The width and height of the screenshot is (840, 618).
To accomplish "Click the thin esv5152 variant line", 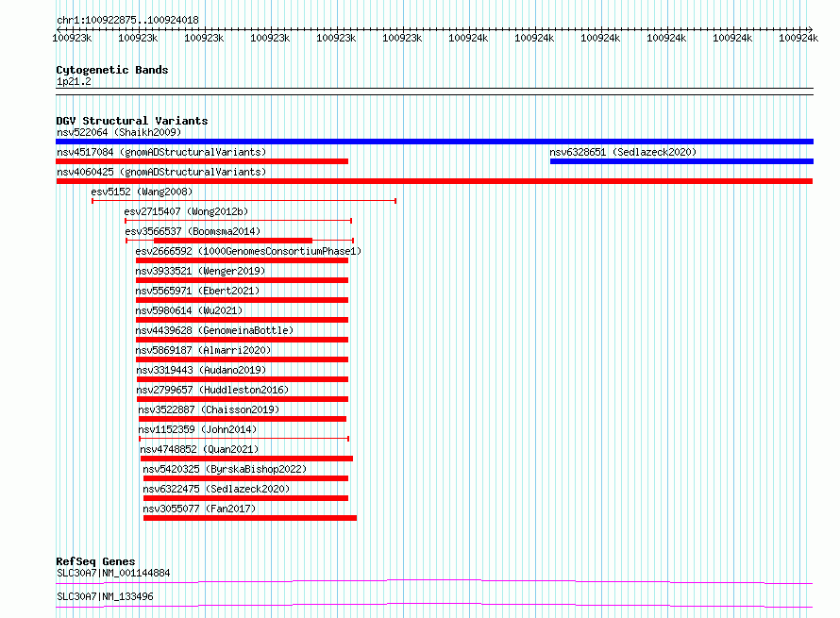I will 244,201.
